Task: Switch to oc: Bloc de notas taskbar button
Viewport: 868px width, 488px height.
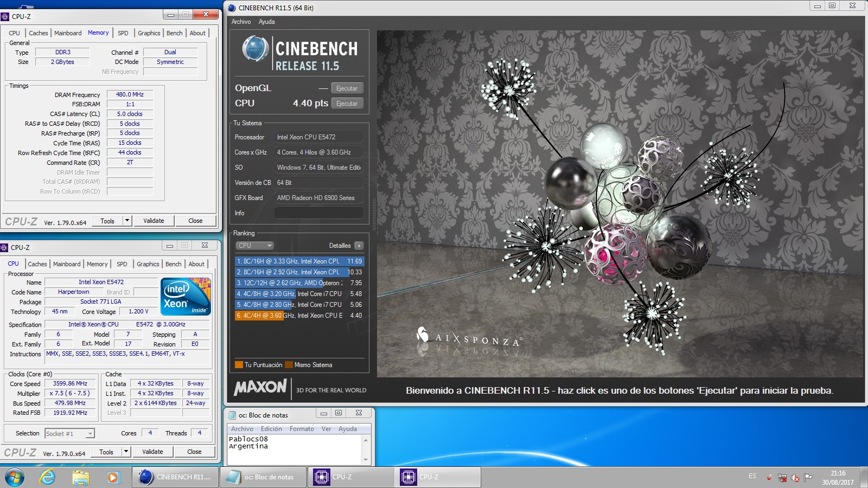Action: coord(263,477)
